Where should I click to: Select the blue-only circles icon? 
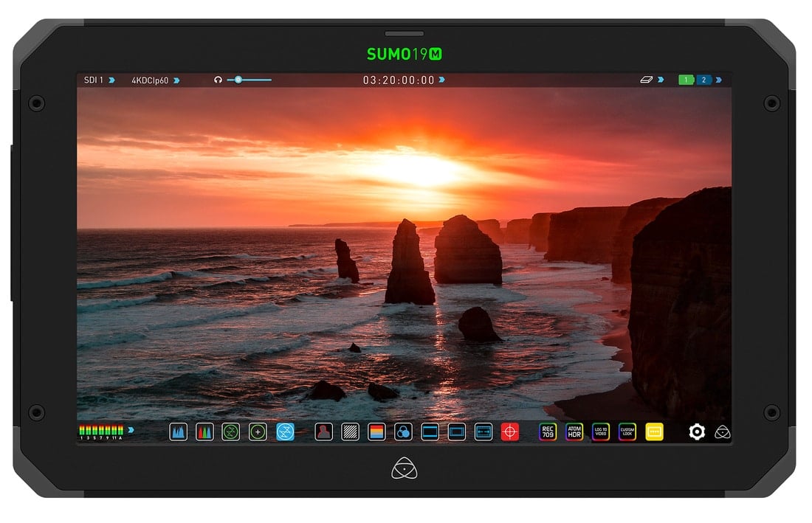coord(403,432)
